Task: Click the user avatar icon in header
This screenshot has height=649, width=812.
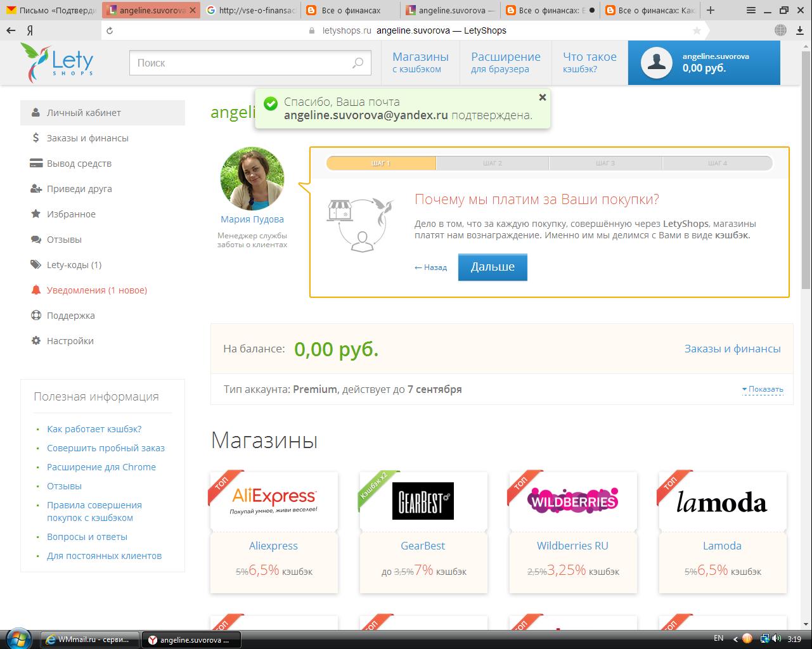Action: coord(656,62)
